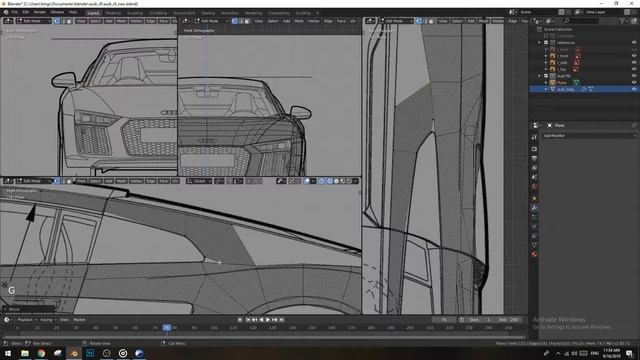Select vertex mode in front orthographic viewport
This screenshot has height=360, width=640.
click(234, 21)
